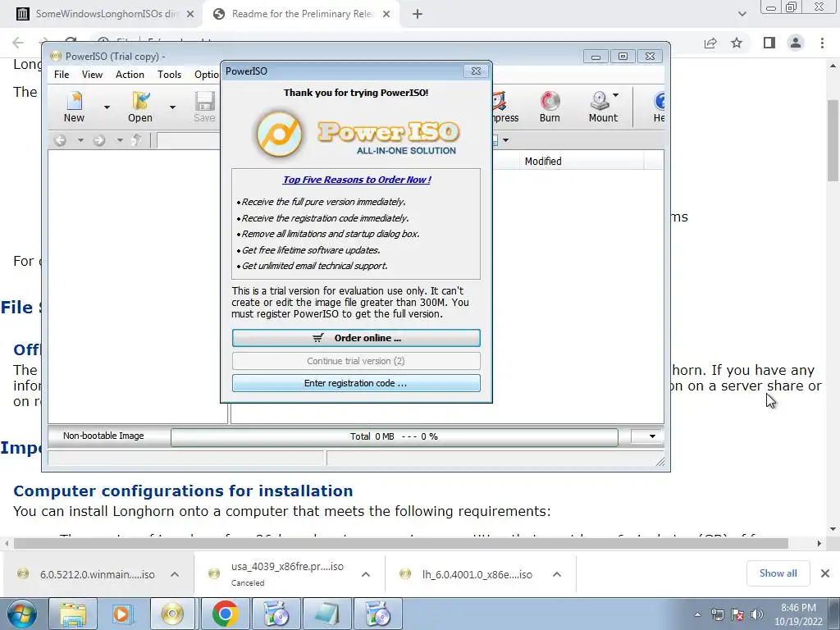Open options for lh_6.0.4001.0_x86e iso download

(x=557, y=574)
